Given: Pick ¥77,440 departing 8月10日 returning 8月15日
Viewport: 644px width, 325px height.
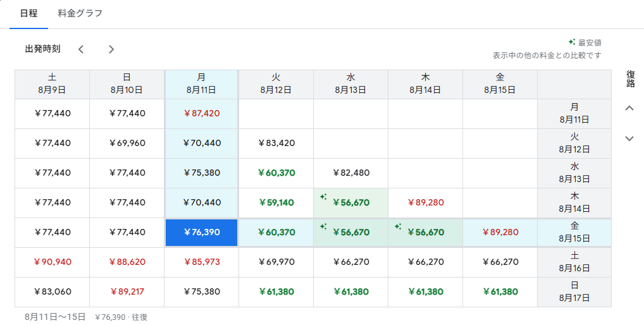Looking at the screenshot, I should point(127,232).
